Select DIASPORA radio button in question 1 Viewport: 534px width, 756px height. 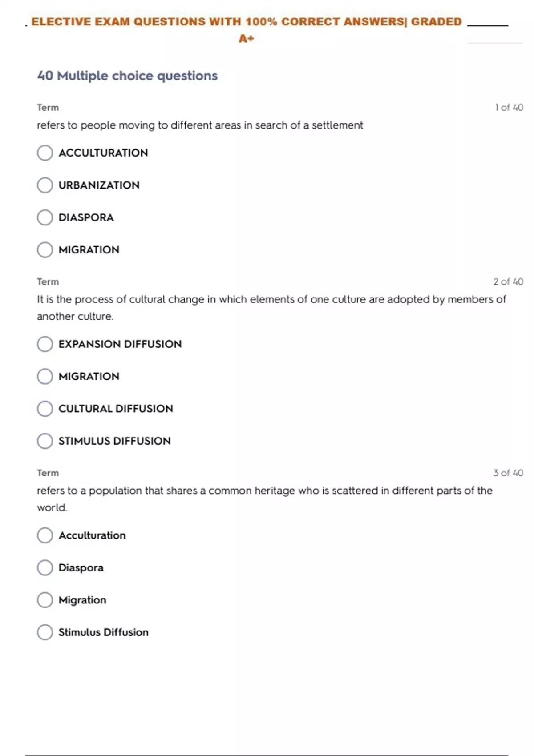[x=45, y=217]
